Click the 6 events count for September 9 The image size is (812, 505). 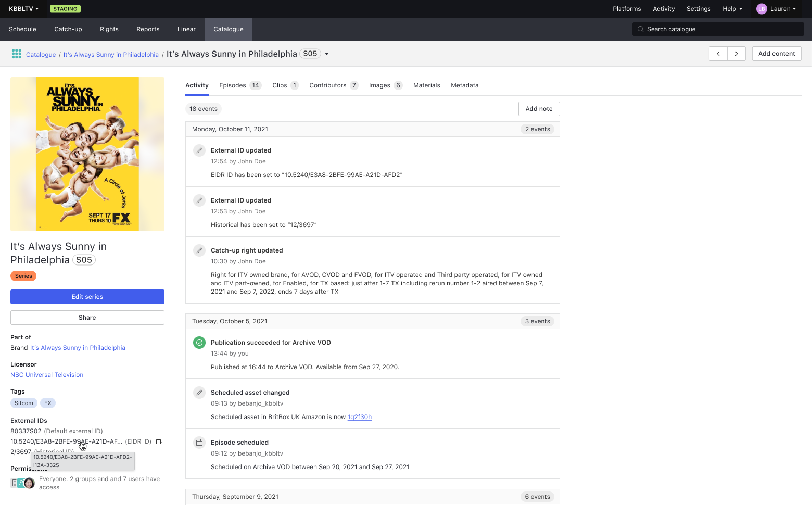537,497
